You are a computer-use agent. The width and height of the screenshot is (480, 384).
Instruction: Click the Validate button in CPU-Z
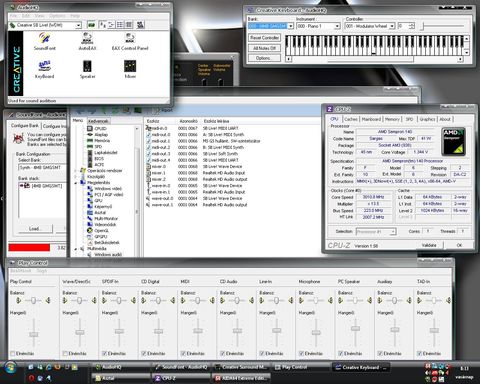429,245
